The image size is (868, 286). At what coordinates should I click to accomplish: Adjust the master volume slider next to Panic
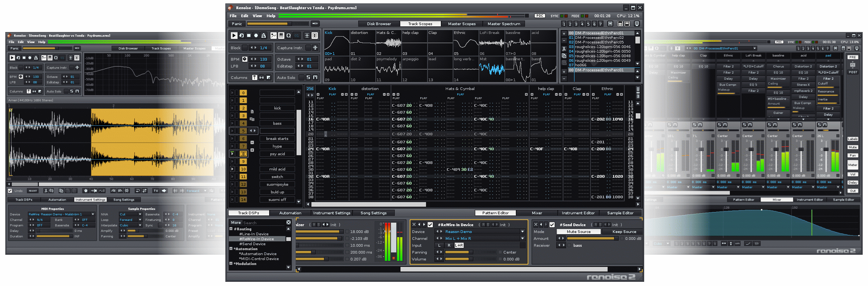pos(278,24)
